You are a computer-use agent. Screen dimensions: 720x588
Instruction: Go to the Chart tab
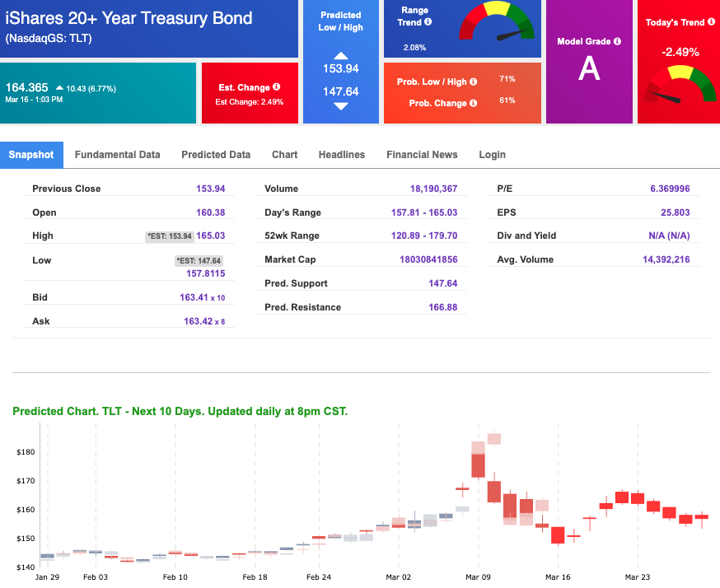pyautogui.click(x=285, y=155)
